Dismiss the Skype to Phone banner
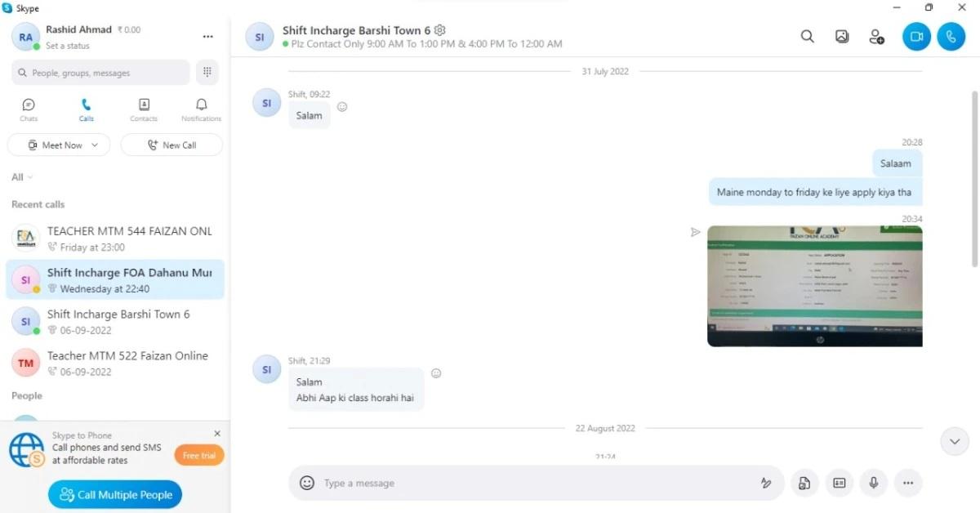The width and height of the screenshot is (980, 513). pyautogui.click(x=217, y=434)
